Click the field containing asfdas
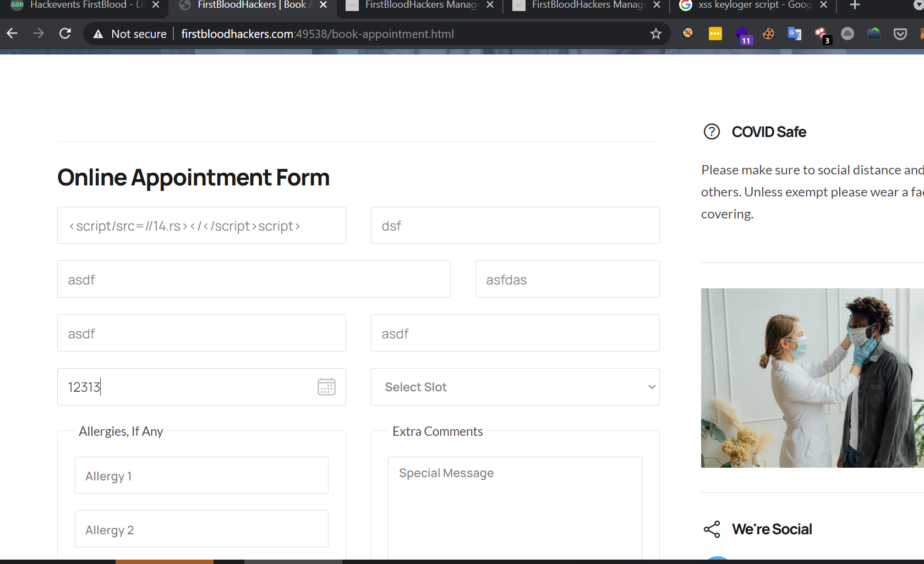 pyautogui.click(x=567, y=280)
